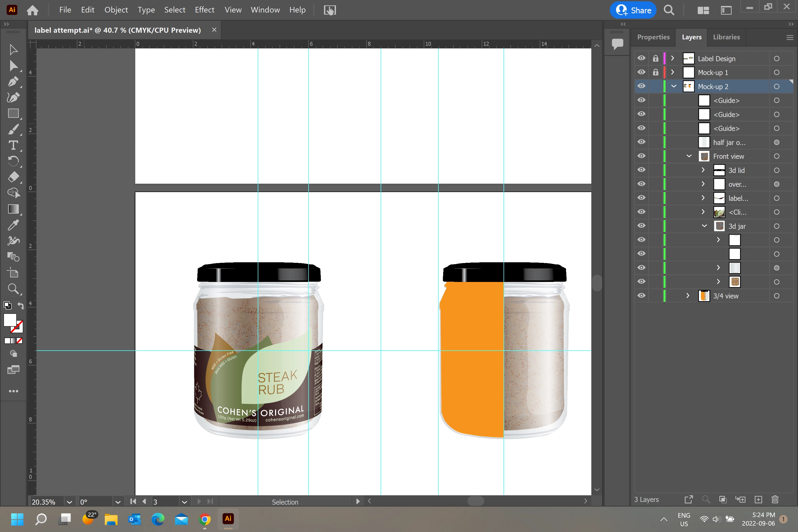
Task: Open the Effect menu
Action: [205, 10]
